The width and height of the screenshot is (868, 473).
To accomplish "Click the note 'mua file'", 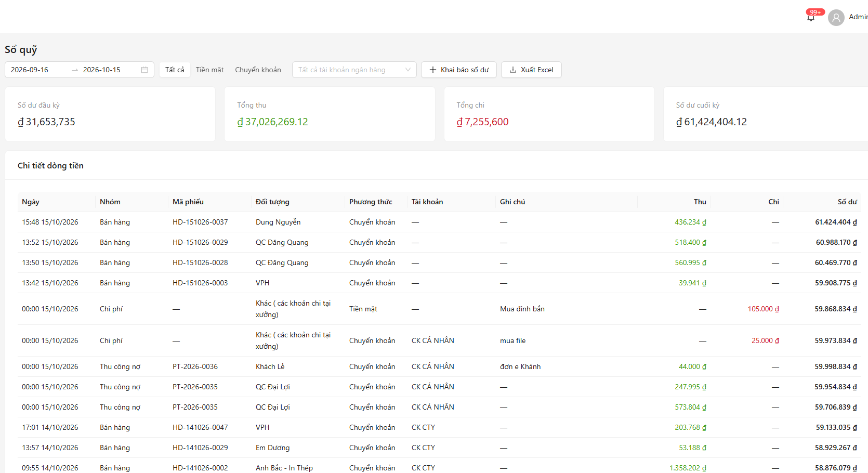I will (513, 340).
